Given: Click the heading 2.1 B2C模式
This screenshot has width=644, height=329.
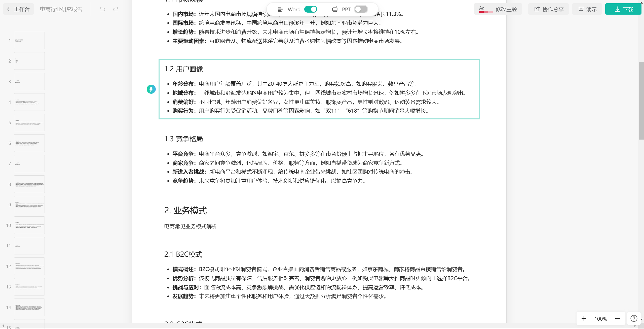Looking at the screenshot, I should 183,254.
